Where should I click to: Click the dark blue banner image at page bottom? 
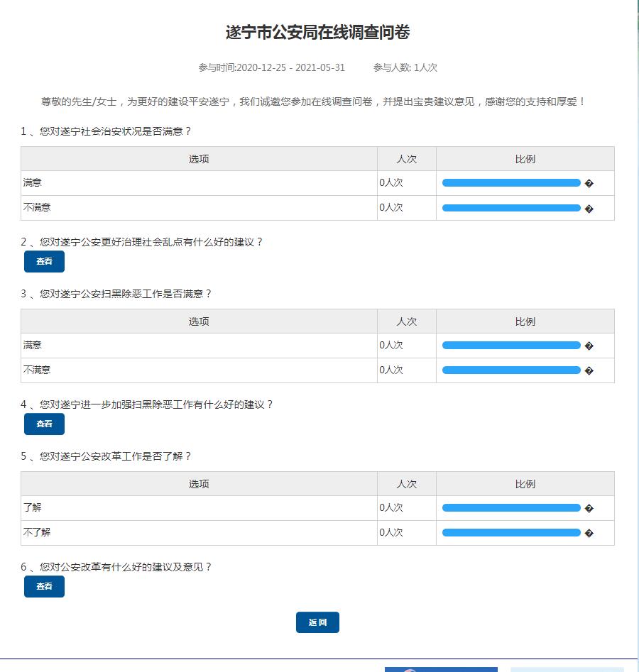(441, 669)
